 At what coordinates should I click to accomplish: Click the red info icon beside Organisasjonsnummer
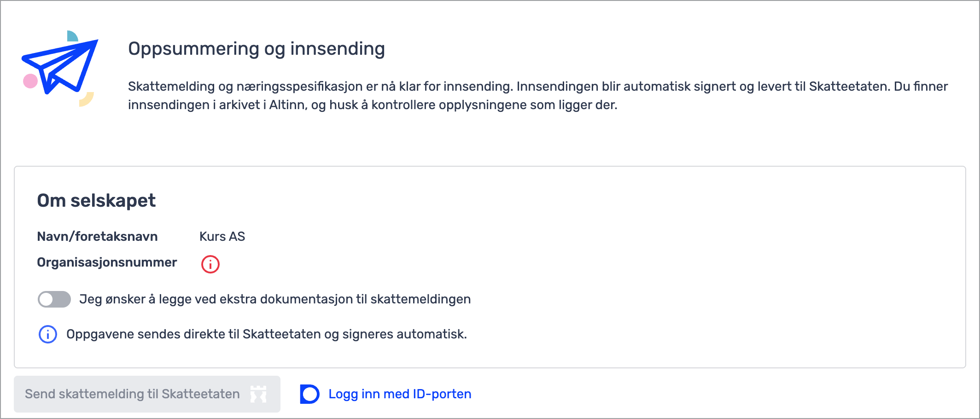click(210, 264)
